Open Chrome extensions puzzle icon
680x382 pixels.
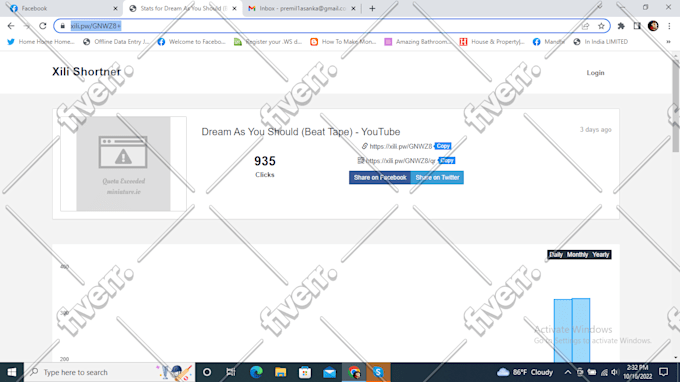621,26
